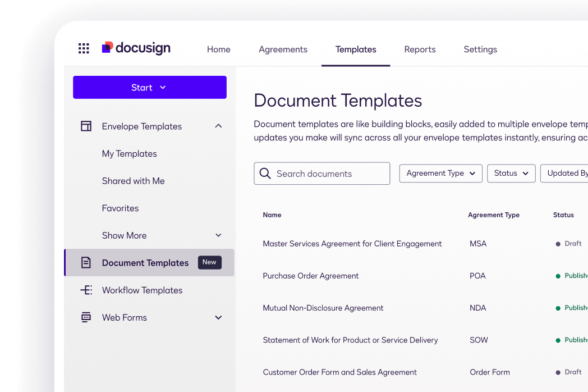The width and height of the screenshot is (588, 392).
Task: Expand the Show More list
Action: pos(218,235)
